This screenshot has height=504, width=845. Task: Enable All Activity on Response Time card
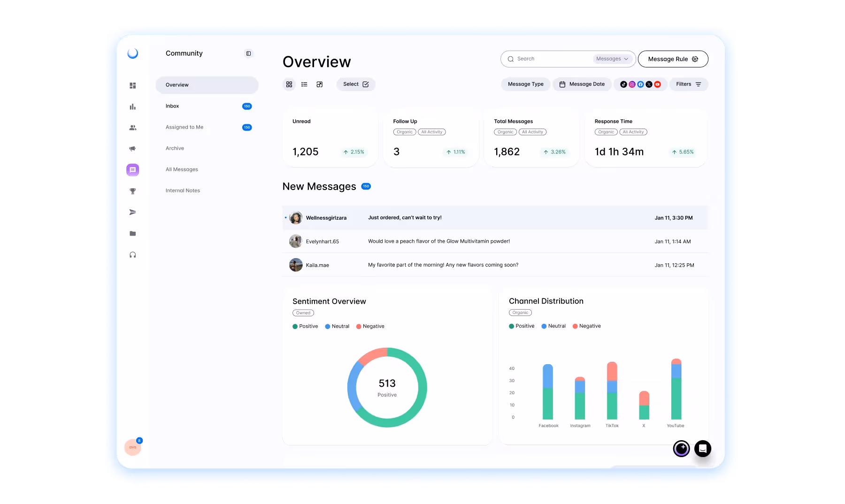click(633, 132)
